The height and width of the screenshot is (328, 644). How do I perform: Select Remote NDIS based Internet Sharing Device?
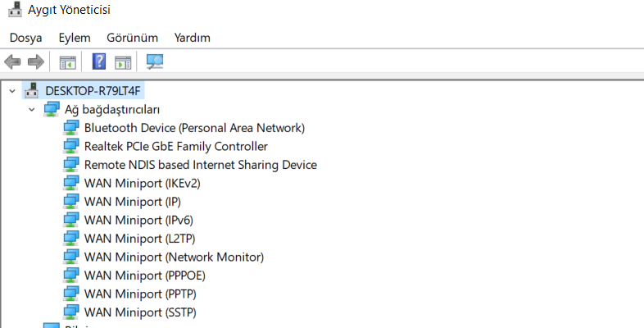(200, 165)
